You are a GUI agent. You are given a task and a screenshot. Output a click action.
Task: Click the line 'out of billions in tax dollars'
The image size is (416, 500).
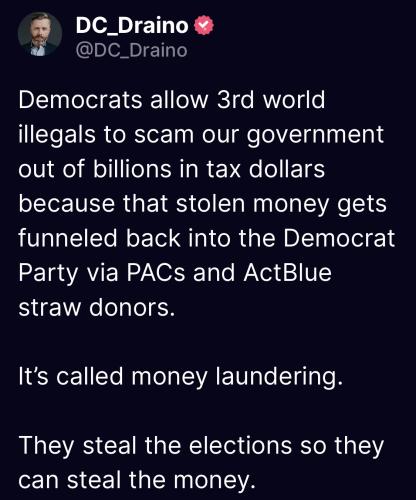pyautogui.click(x=171, y=169)
